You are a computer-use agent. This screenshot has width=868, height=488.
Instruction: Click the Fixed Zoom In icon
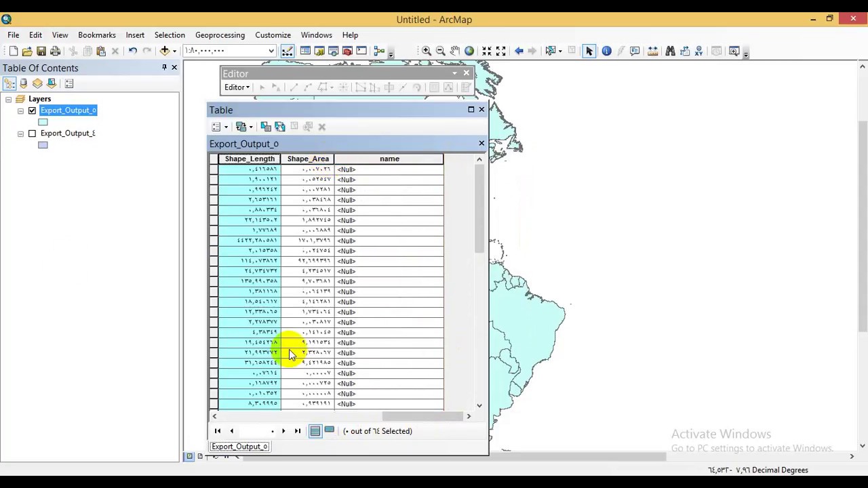487,51
